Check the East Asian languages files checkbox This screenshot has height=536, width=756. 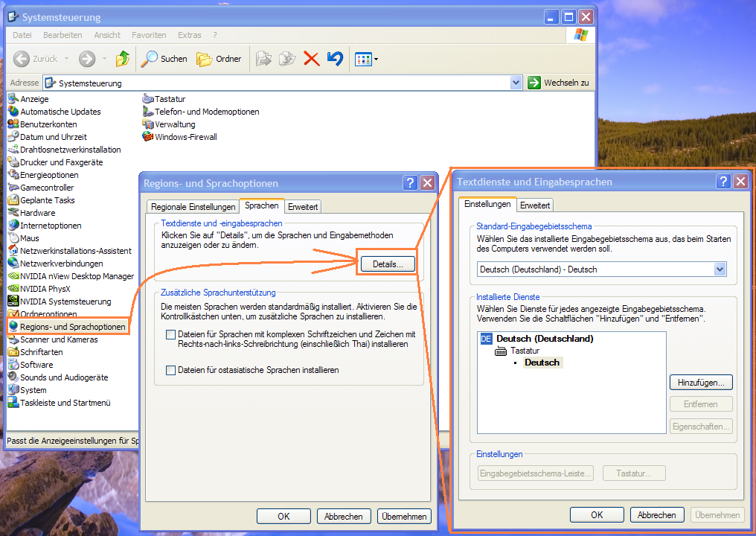coord(172,370)
